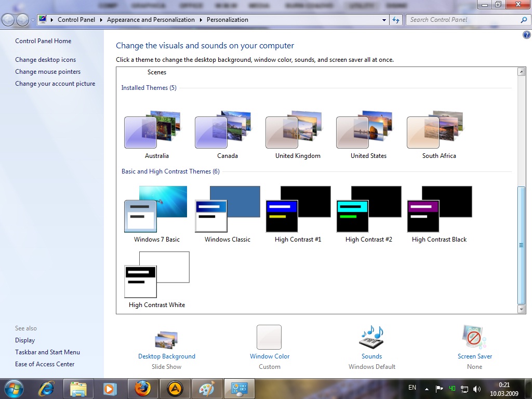Image resolution: width=532 pixels, height=399 pixels.
Task: Switch to the Windows 7 Basic theme
Action: (x=156, y=209)
